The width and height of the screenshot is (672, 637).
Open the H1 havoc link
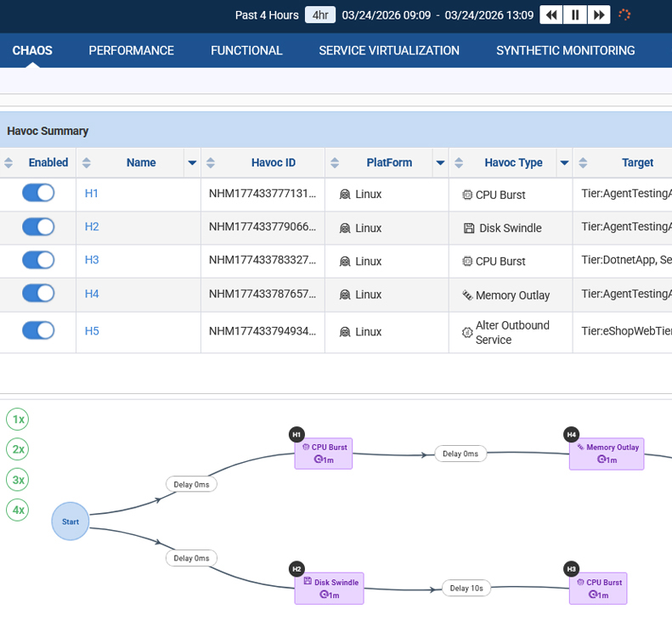[x=91, y=194]
